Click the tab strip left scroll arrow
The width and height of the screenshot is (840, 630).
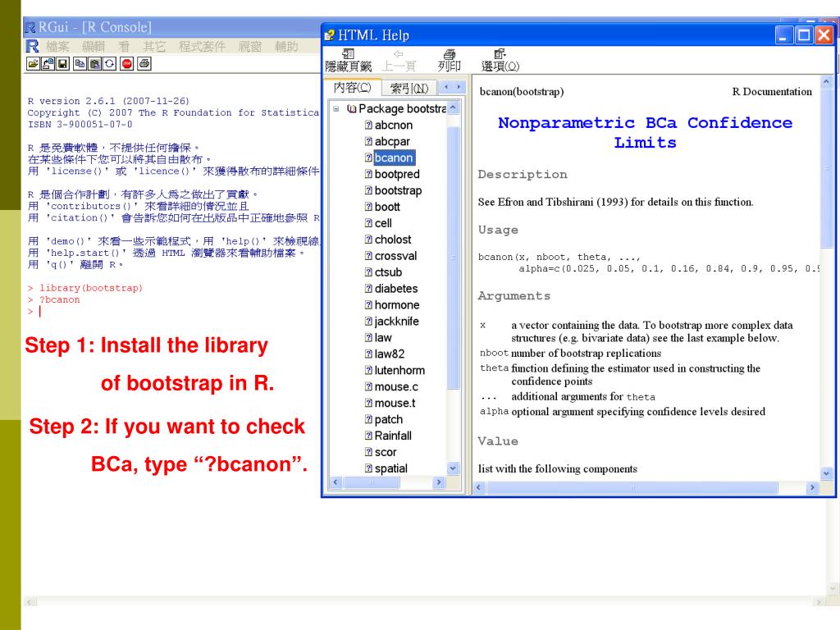click(446, 87)
